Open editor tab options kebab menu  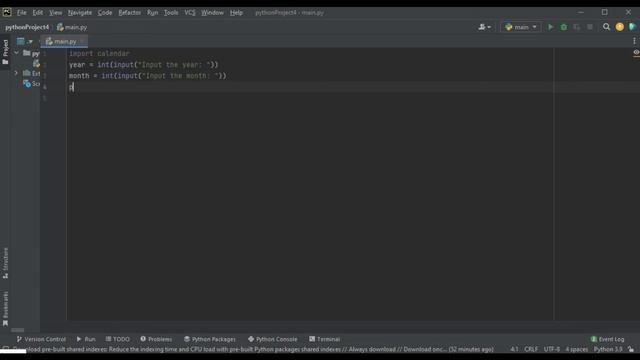click(x=634, y=41)
